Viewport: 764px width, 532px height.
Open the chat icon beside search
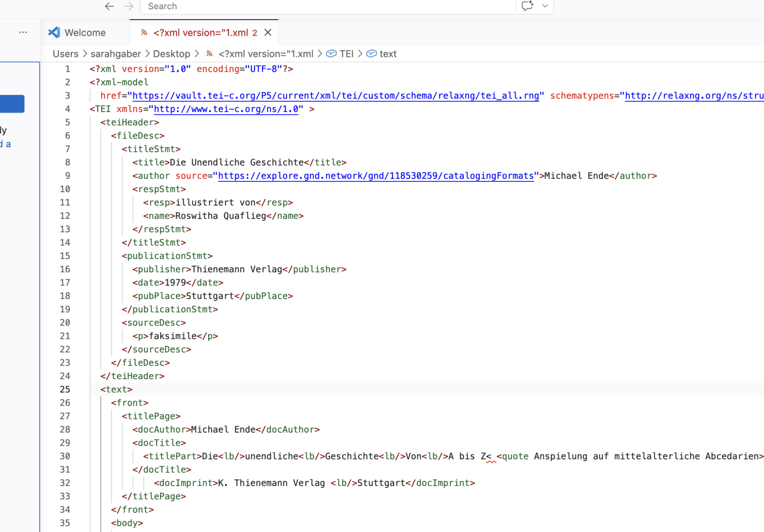click(x=527, y=6)
